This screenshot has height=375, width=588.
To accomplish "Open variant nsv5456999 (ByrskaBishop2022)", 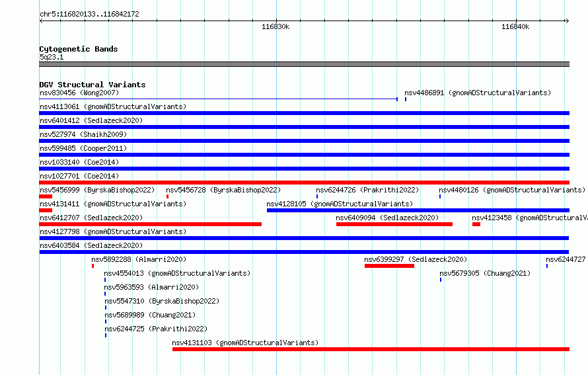I will [x=97, y=190].
